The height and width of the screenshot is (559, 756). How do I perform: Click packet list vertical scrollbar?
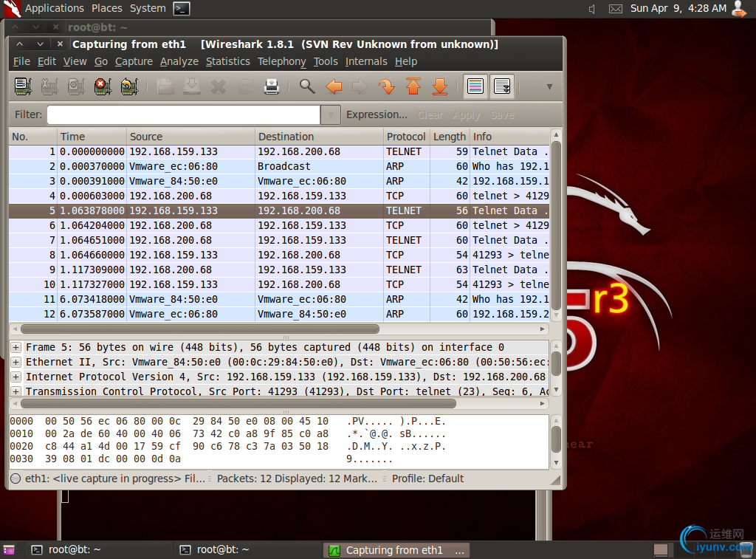click(x=556, y=226)
